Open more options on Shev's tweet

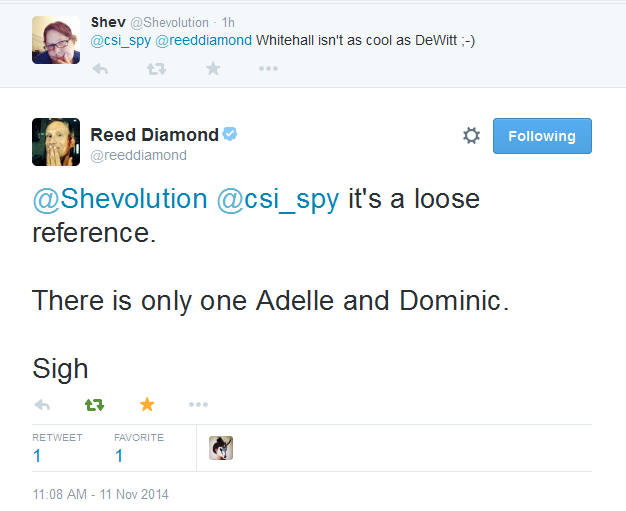point(268,69)
